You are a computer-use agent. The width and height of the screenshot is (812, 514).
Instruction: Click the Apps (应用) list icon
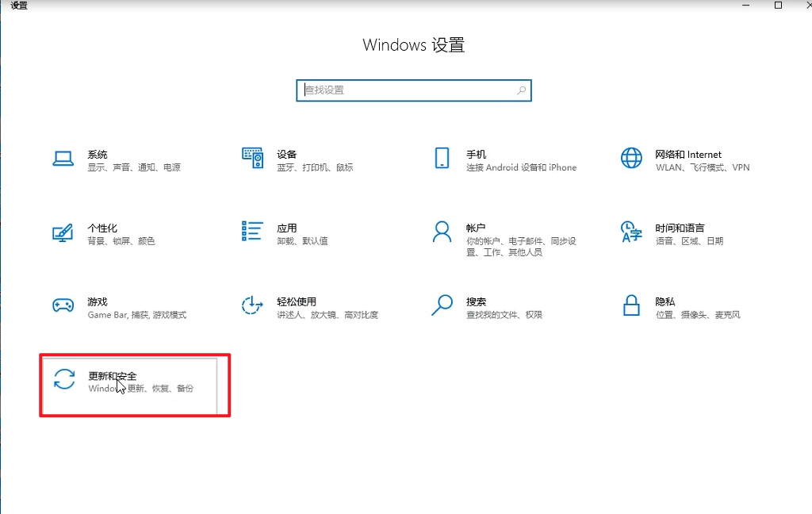click(x=252, y=232)
